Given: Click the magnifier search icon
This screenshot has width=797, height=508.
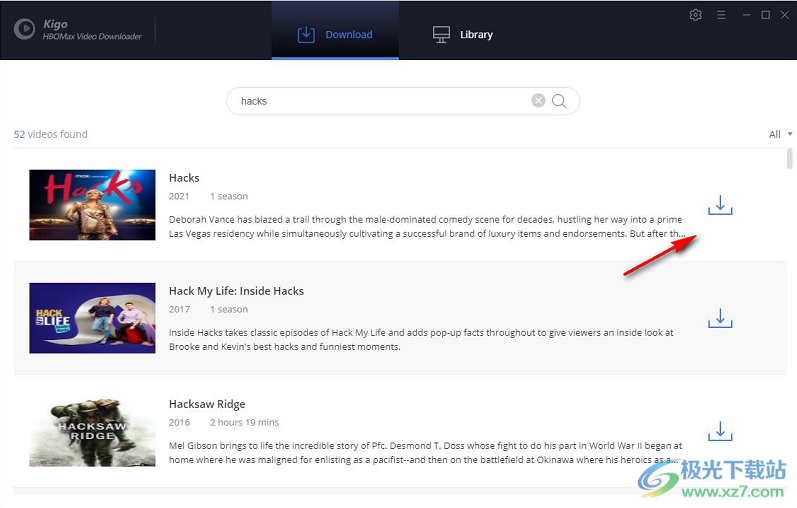Looking at the screenshot, I should click(559, 101).
